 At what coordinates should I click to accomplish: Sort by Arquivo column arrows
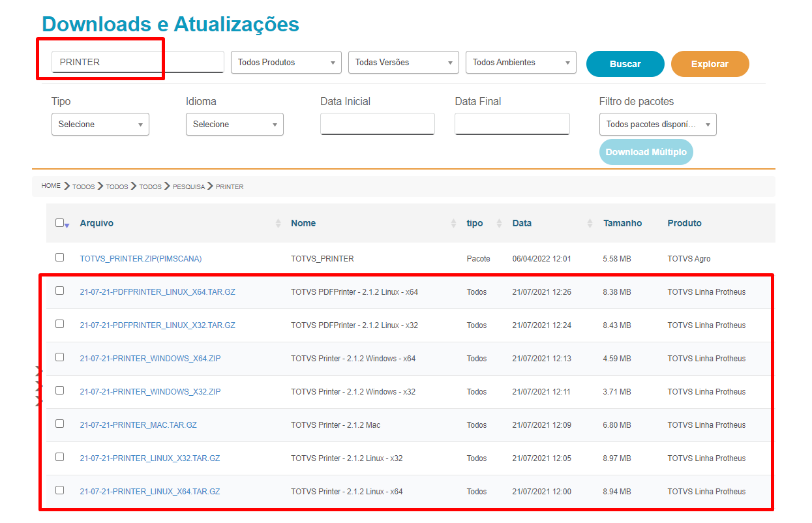click(278, 223)
